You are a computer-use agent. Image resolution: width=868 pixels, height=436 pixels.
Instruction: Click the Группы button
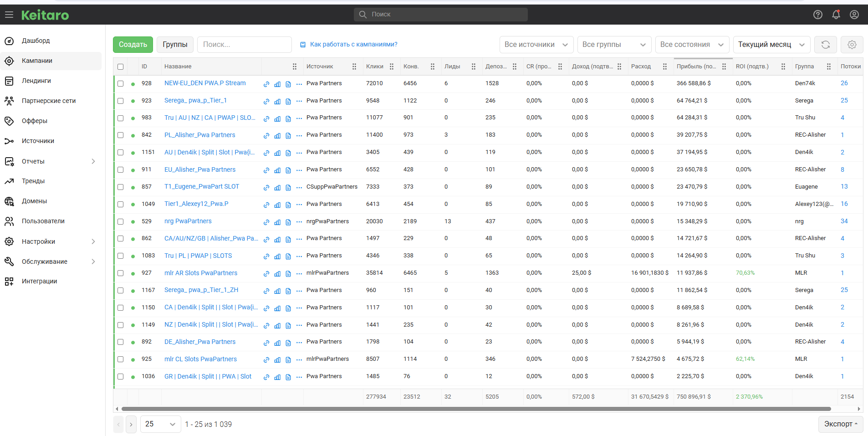tap(175, 45)
